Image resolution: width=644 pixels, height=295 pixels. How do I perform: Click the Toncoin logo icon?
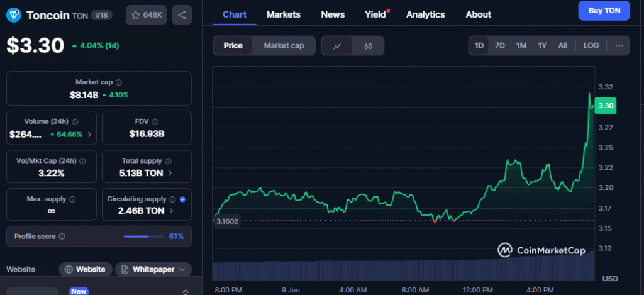click(x=14, y=15)
